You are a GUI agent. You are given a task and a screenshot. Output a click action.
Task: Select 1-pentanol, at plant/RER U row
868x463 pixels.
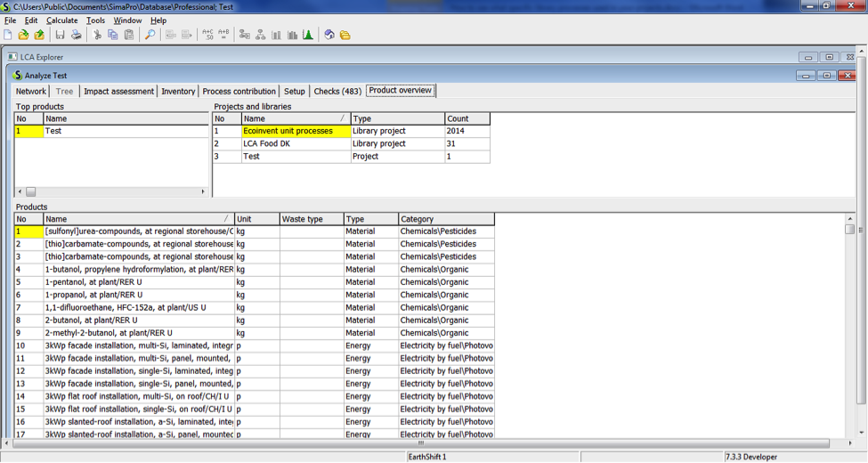(x=254, y=282)
